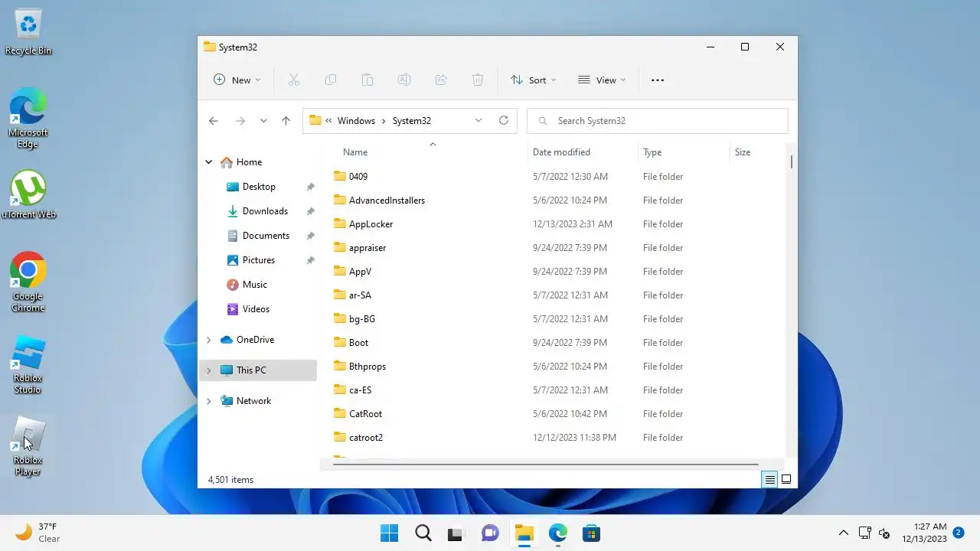
Task: Click System32 in the address breadcrumb
Action: 412,121
